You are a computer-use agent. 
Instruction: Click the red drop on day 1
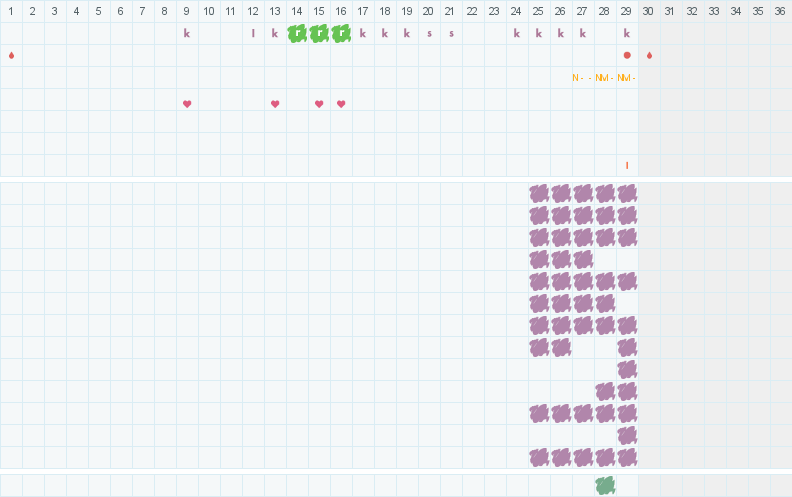pos(11,55)
